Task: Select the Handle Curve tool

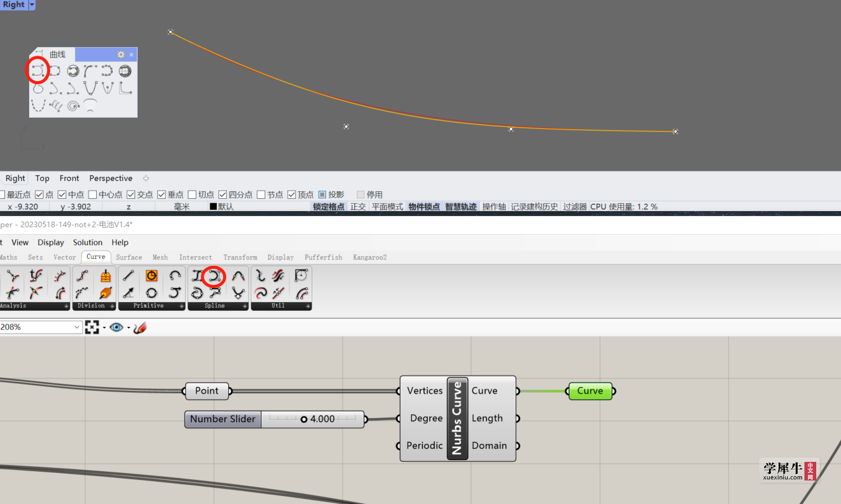Action: pyautogui.click(x=90, y=71)
